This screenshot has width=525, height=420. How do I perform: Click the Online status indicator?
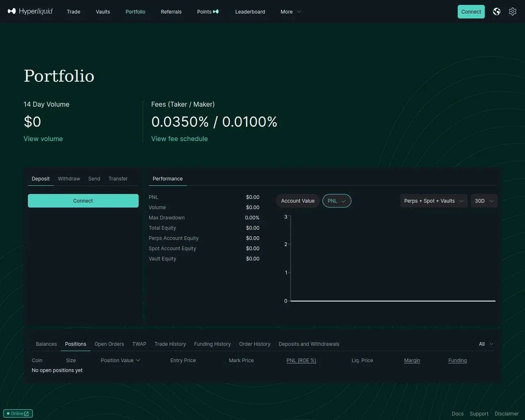(x=18, y=413)
